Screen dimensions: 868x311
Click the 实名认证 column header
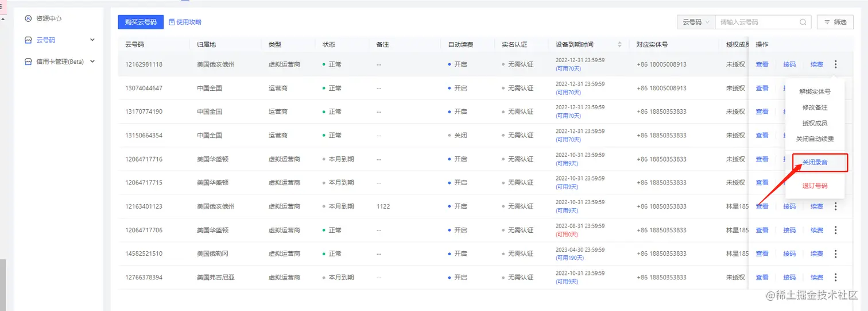(x=514, y=44)
